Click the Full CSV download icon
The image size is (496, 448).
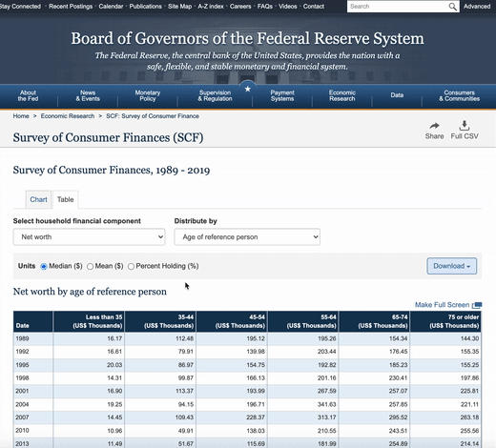(x=465, y=126)
